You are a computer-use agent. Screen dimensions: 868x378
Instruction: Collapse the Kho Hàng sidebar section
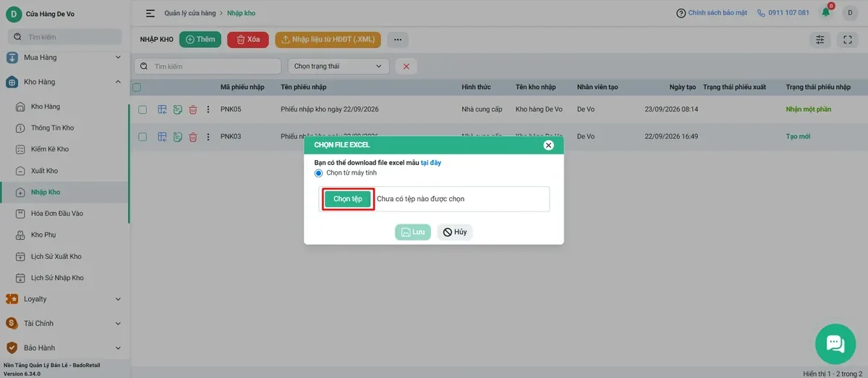(x=65, y=82)
